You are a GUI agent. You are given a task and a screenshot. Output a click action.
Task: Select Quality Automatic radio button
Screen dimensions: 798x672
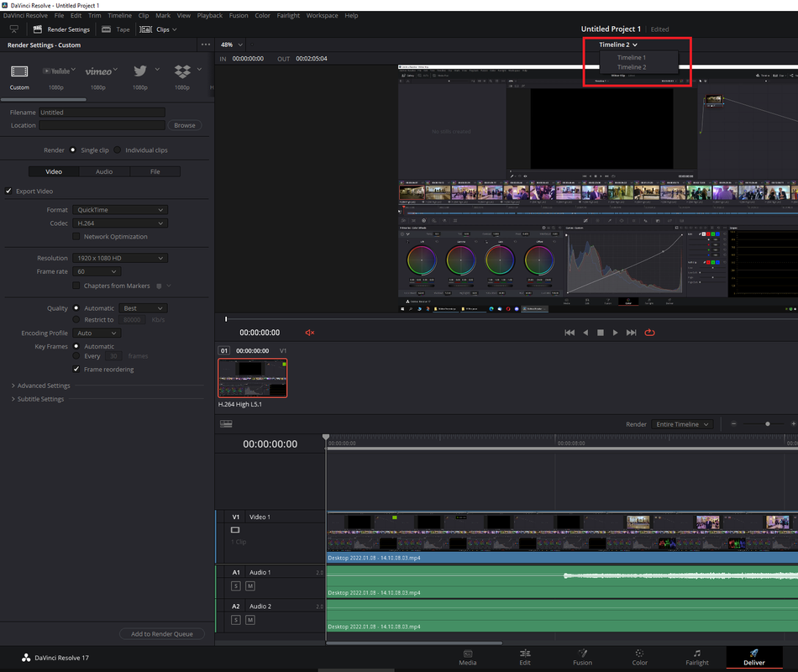click(x=76, y=308)
